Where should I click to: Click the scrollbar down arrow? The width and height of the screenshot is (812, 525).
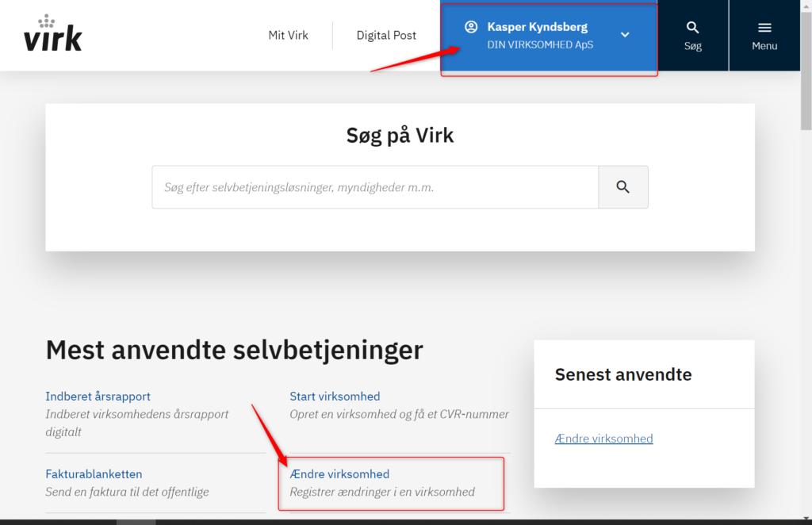tap(806, 519)
